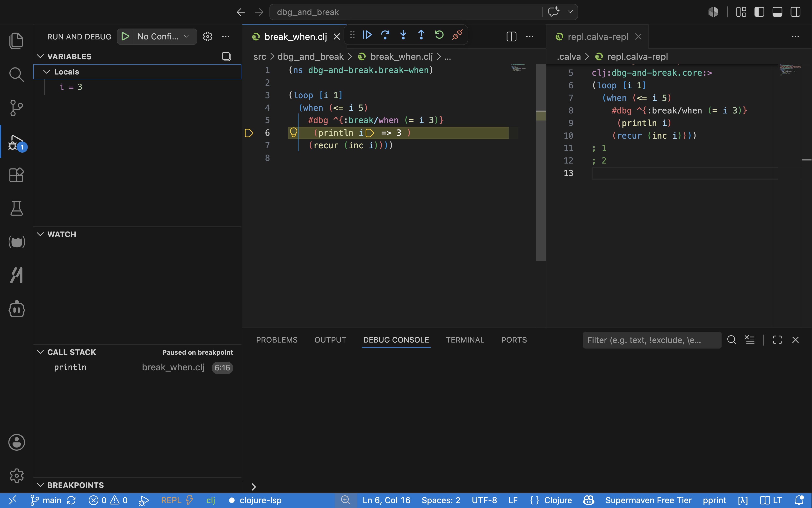The width and height of the screenshot is (812, 508).
Task: Click the Step Out debug button
Action: (x=421, y=35)
